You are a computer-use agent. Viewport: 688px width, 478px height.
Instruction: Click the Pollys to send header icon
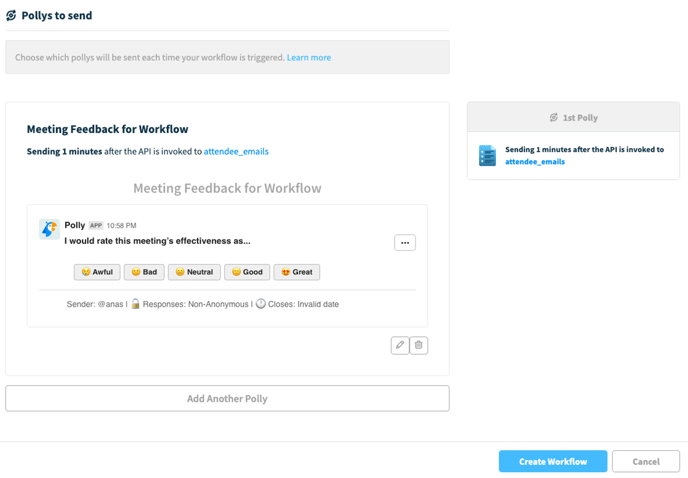pos(11,15)
